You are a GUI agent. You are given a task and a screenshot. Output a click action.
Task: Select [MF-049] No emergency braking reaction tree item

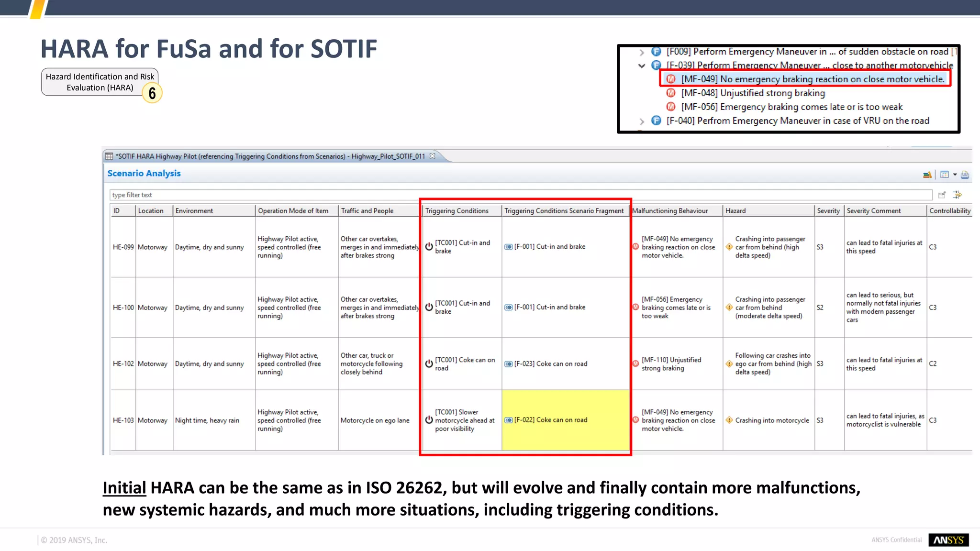point(813,79)
